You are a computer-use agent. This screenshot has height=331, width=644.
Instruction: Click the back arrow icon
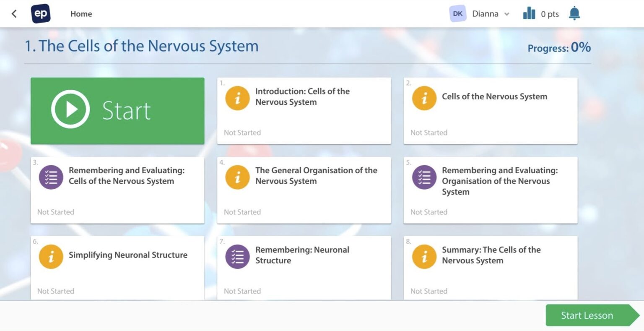14,14
